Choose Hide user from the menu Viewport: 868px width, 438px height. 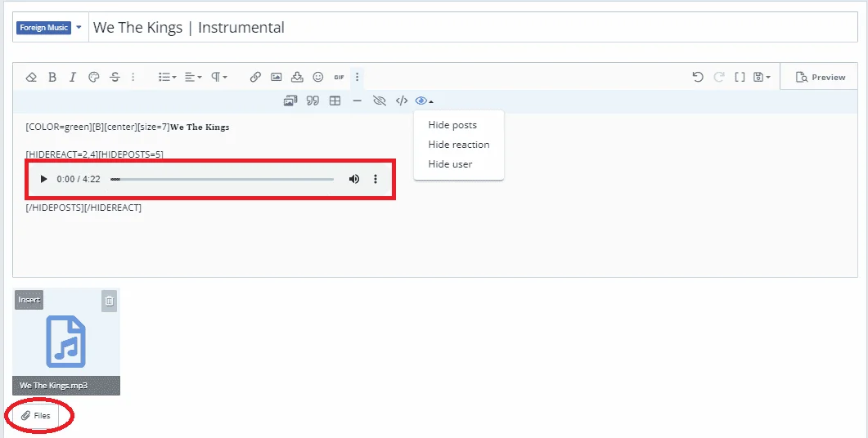[450, 164]
